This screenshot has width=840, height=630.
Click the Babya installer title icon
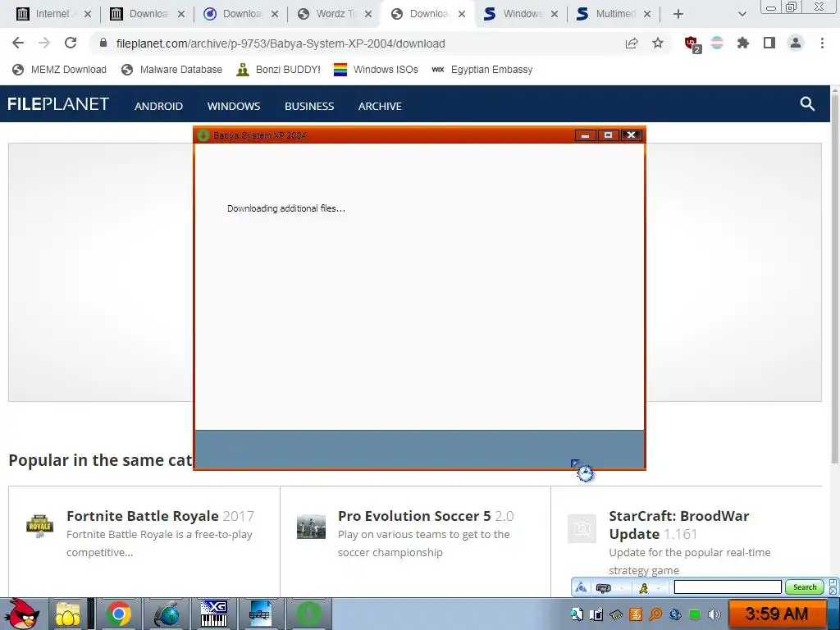[x=203, y=135]
